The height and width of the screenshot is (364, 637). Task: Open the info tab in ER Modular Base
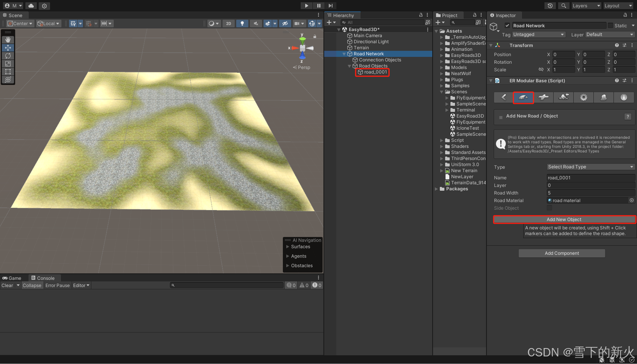(x=623, y=97)
